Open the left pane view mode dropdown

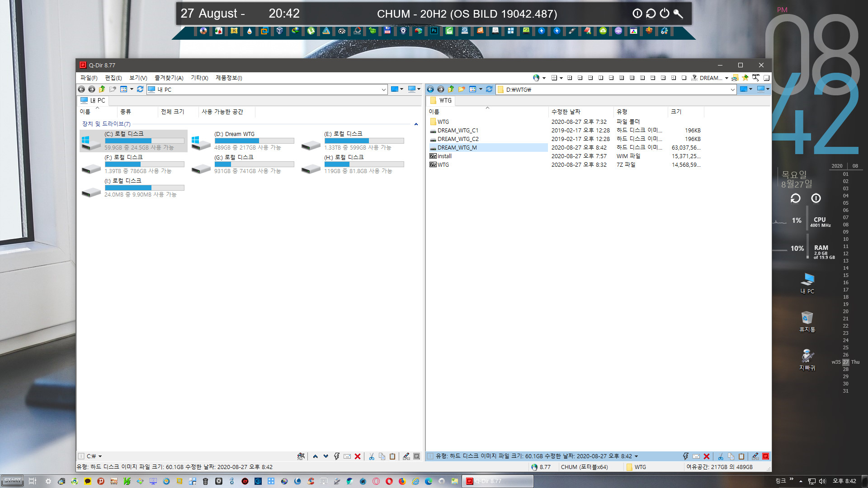coord(132,89)
